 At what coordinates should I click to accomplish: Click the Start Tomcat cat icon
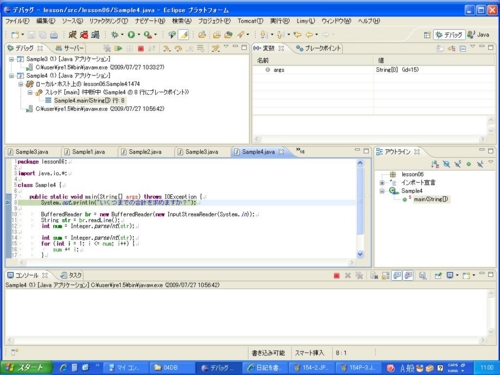pyautogui.click(x=72, y=35)
